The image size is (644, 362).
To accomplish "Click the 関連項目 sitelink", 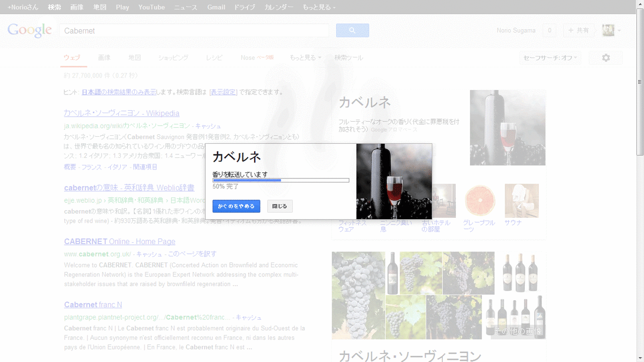I will coord(145,167).
